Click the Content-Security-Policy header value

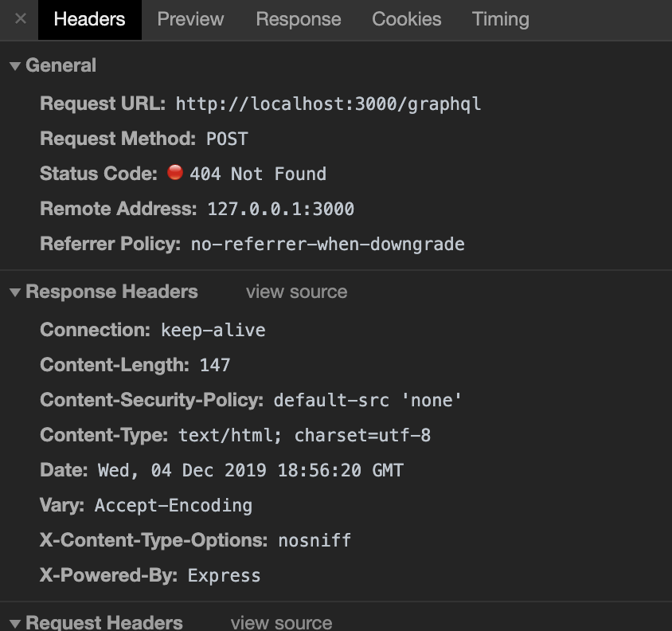tap(368, 400)
